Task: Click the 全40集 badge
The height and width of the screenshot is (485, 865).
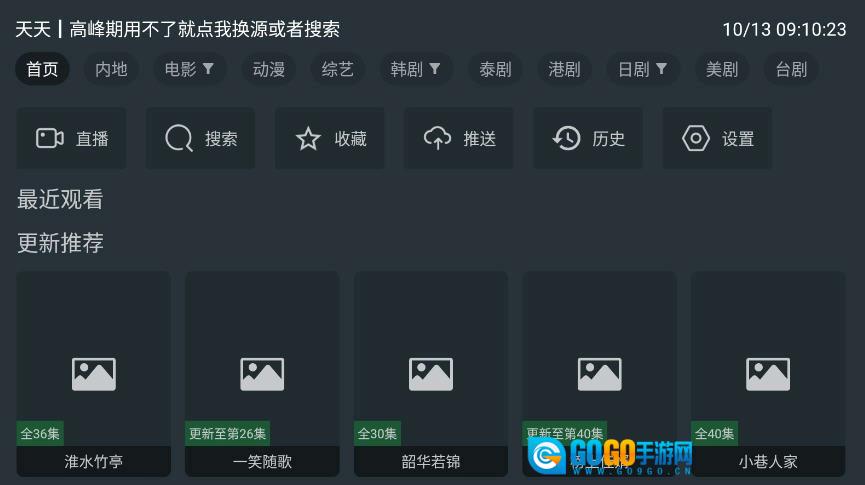Action: [x=714, y=434]
